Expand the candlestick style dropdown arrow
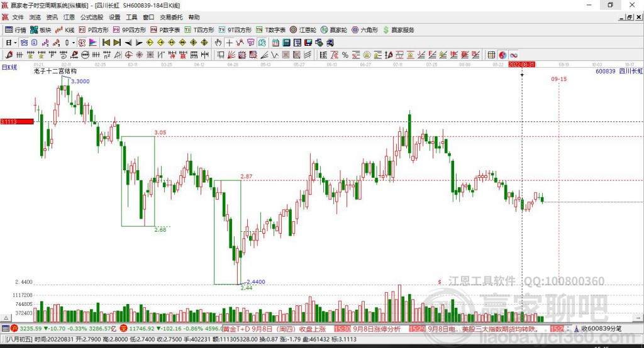This screenshot has width=644, height=348. click(x=74, y=43)
